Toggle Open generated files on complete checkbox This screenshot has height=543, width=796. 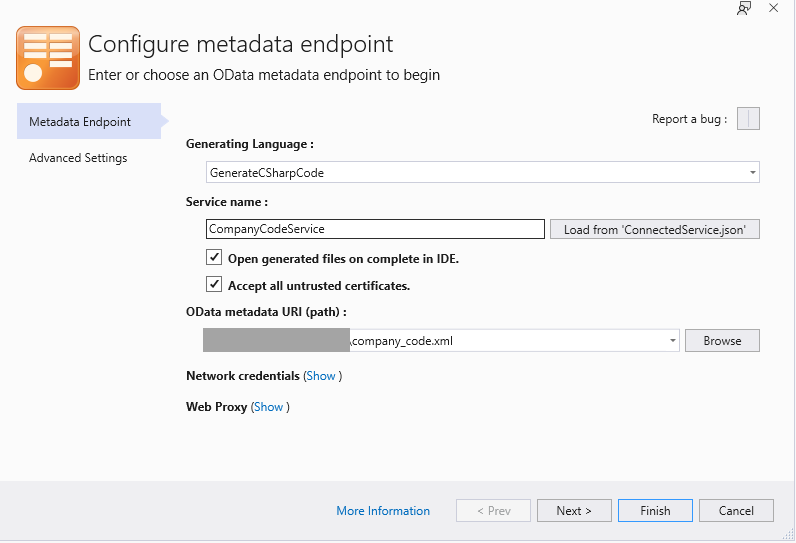[214, 258]
